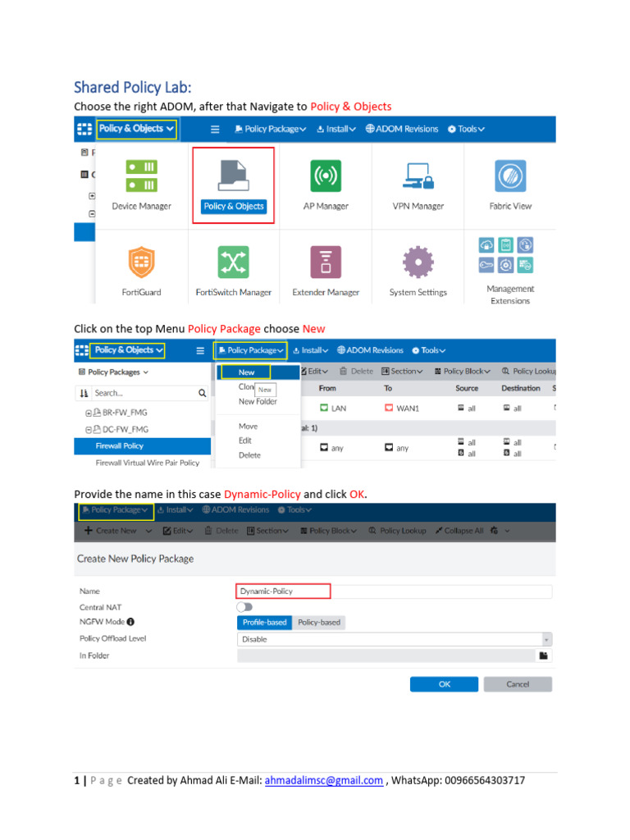
Task: Click Create New plus button
Action: [111, 531]
